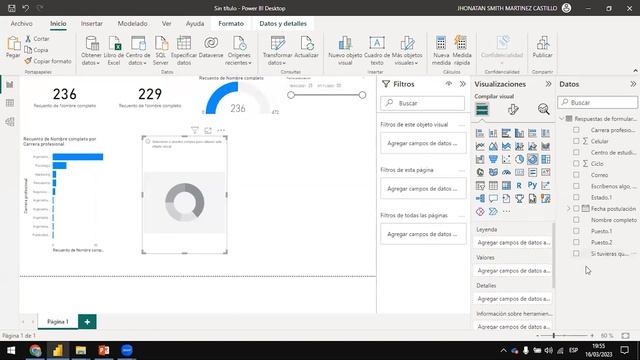The width and height of the screenshot is (640, 360).
Task: Toggle Filtros pane visibility eye icon
Action: [x=449, y=84]
